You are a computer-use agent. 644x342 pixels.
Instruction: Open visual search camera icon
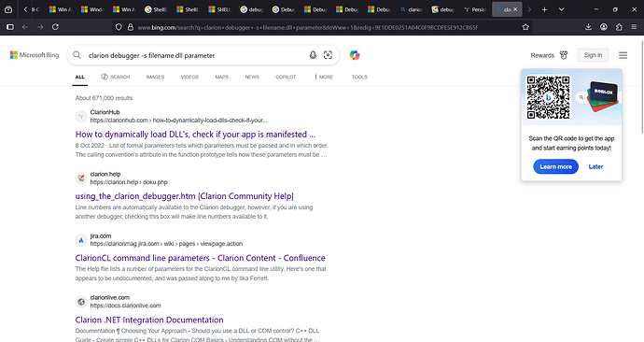tap(328, 55)
